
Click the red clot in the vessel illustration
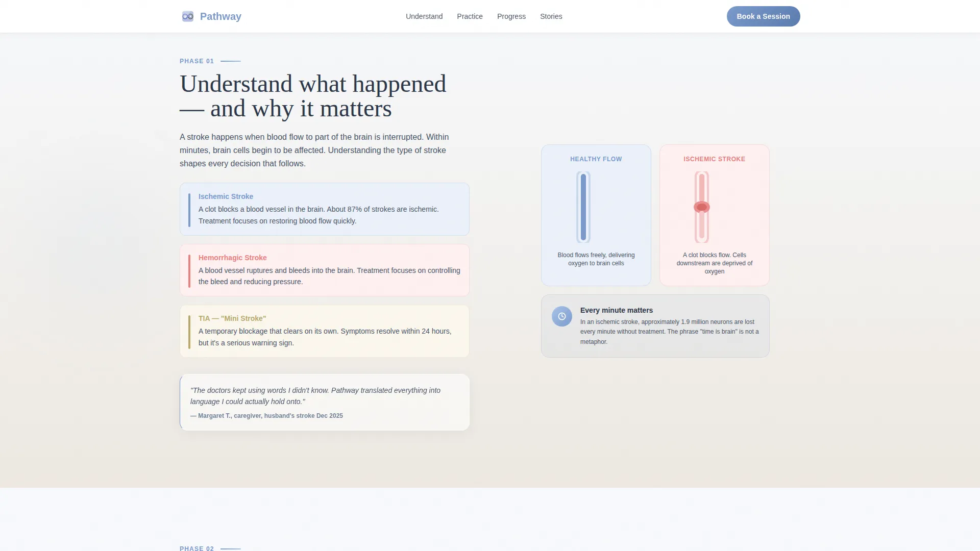[x=702, y=207]
